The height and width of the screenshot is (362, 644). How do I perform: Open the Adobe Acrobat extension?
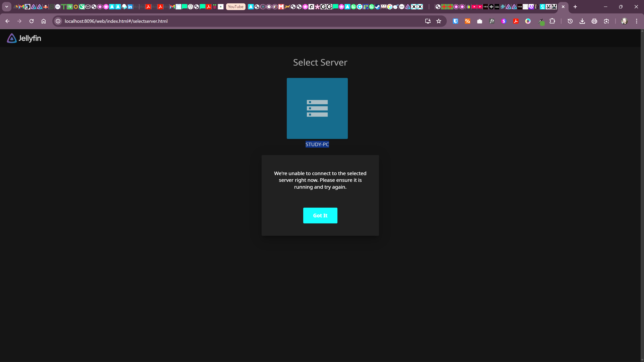point(516,21)
